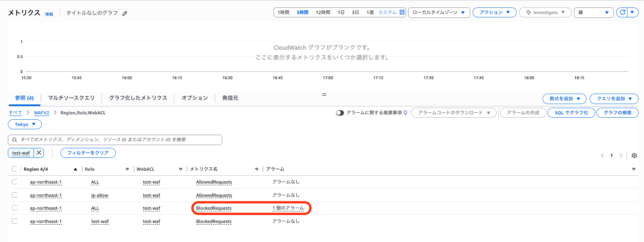
Task: Click SQL でグラフ化 button
Action: pos(571,113)
